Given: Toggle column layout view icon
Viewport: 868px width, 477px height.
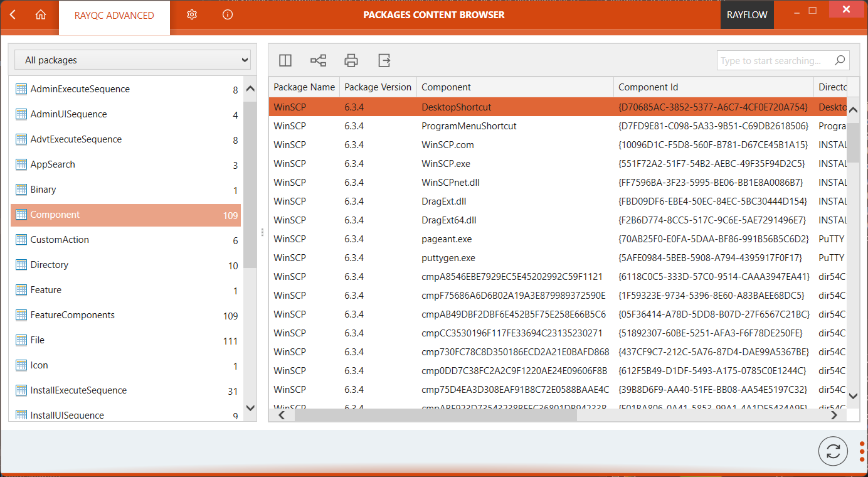Looking at the screenshot, I should click(x=285, y=60).
